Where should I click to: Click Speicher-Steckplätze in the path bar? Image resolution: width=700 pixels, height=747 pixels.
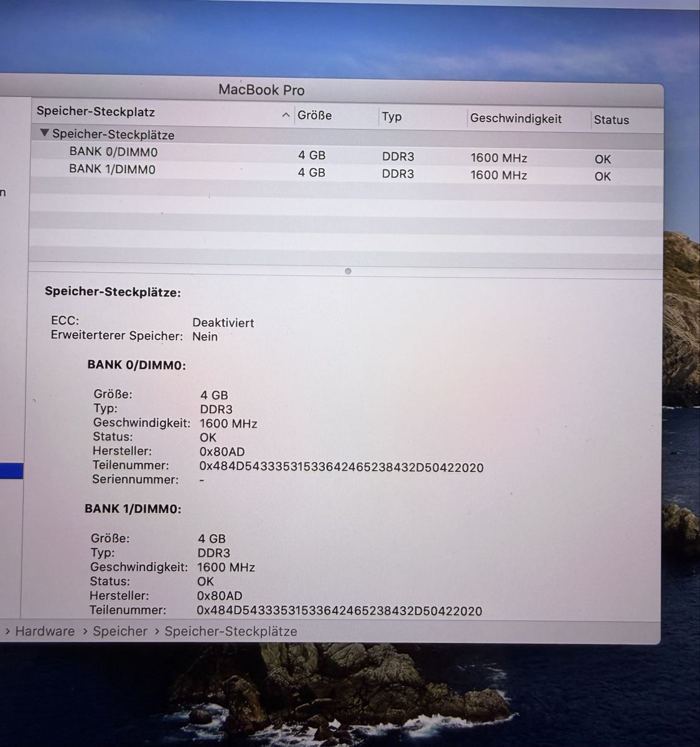click(x=231, y=631)
